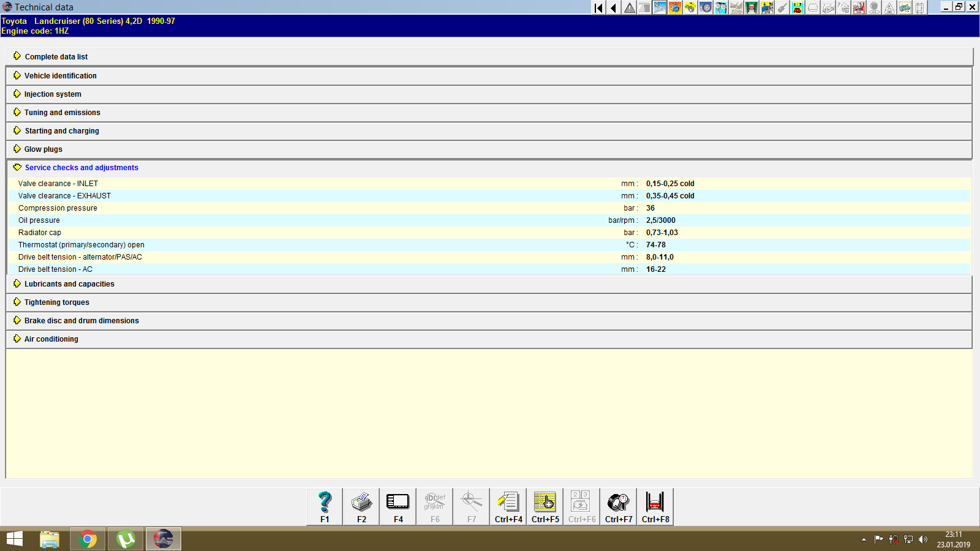Collapse the Service checks and adjustments section
Viewport: 980px width, 551px height.
(81, 167)
